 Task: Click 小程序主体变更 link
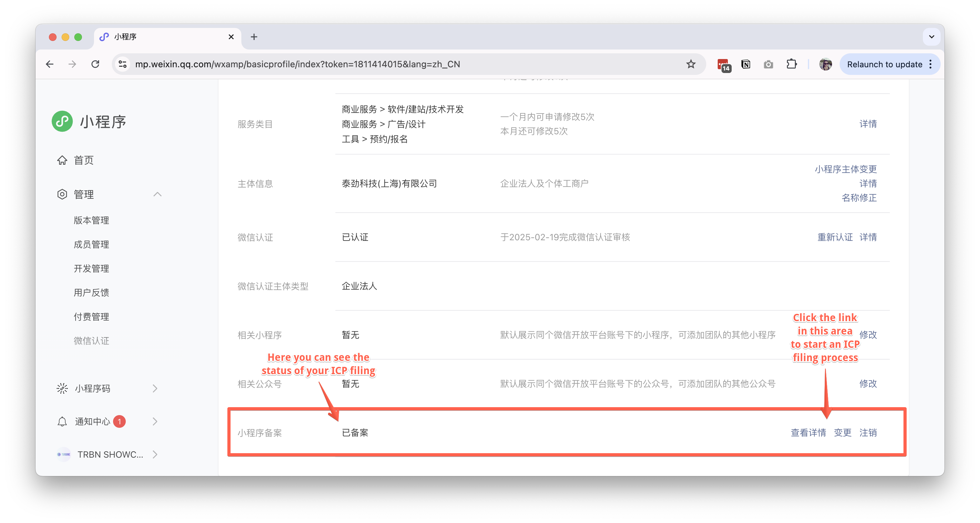pyautogui.click(x=845, y=169)
